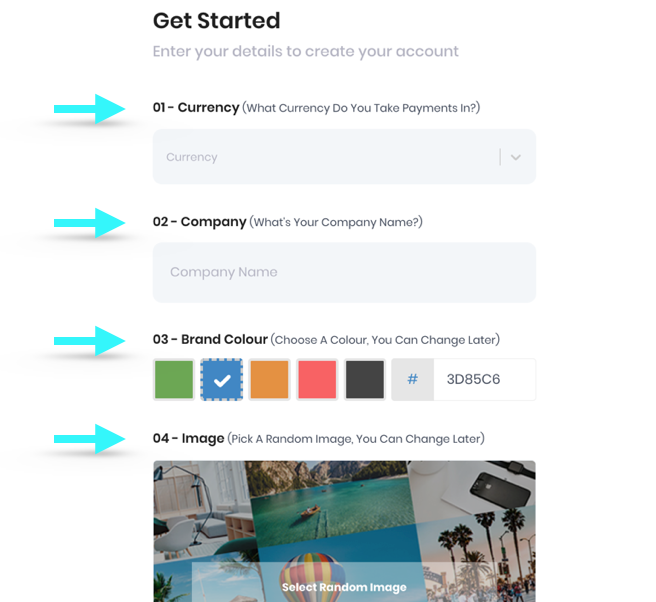Expand the Currency select field
The height and width of the screenshot is (602, 656).
tap(344, 156)
